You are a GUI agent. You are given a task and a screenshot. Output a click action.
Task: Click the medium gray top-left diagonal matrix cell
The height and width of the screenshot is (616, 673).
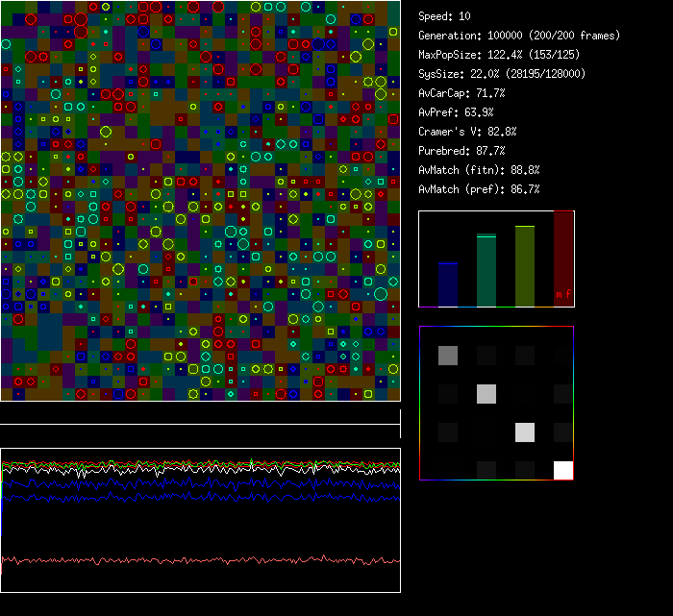click(x=448, y=356)
